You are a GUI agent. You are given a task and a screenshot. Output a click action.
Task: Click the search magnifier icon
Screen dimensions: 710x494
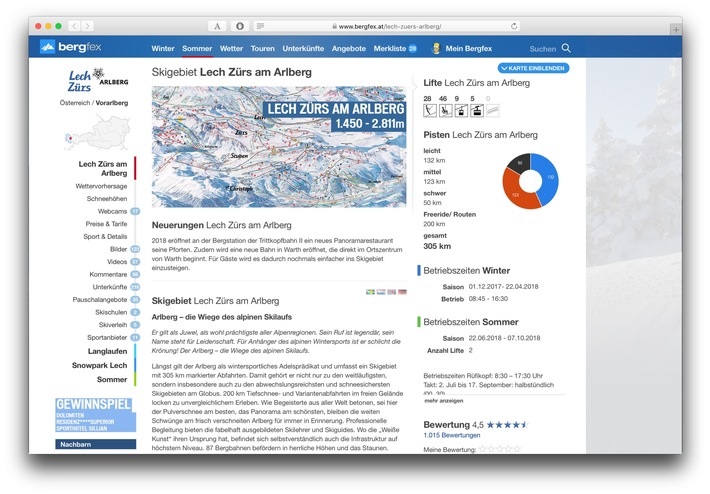click(x=566, y=48)
